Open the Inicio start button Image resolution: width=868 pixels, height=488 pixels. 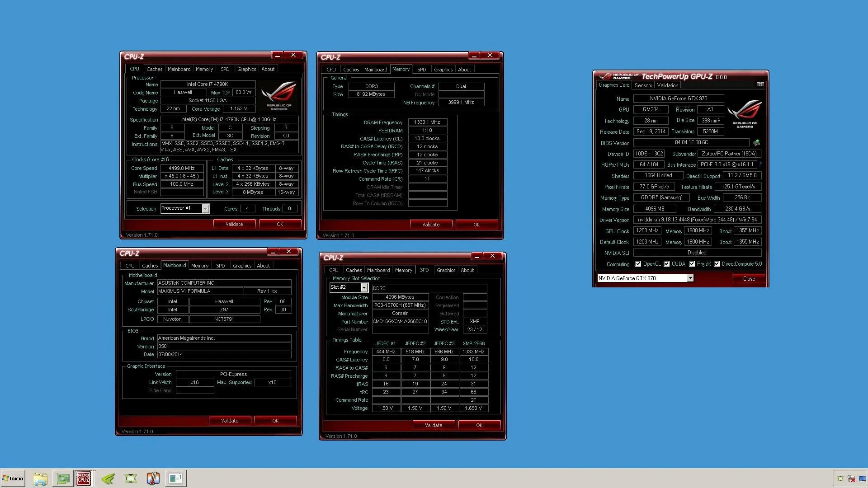tap(13, 479)
